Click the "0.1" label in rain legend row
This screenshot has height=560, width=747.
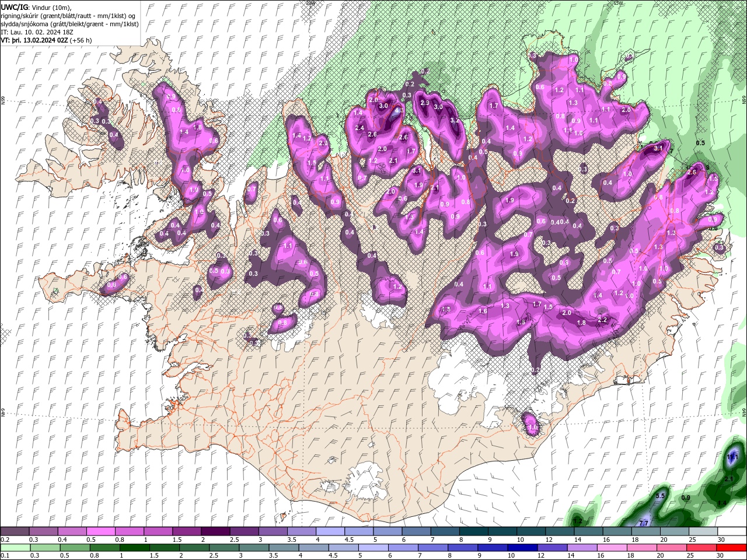pyautogui.click(x=5, y=556)
